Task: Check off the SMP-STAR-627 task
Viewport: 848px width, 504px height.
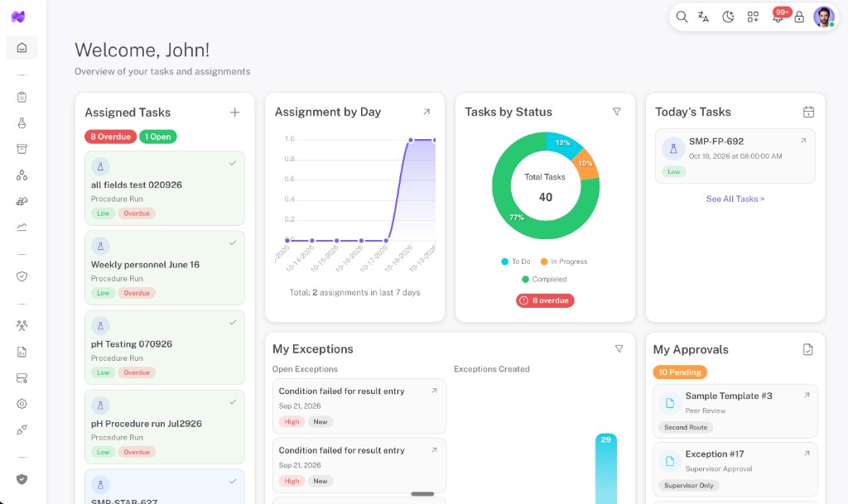Action: coord(233,482)
